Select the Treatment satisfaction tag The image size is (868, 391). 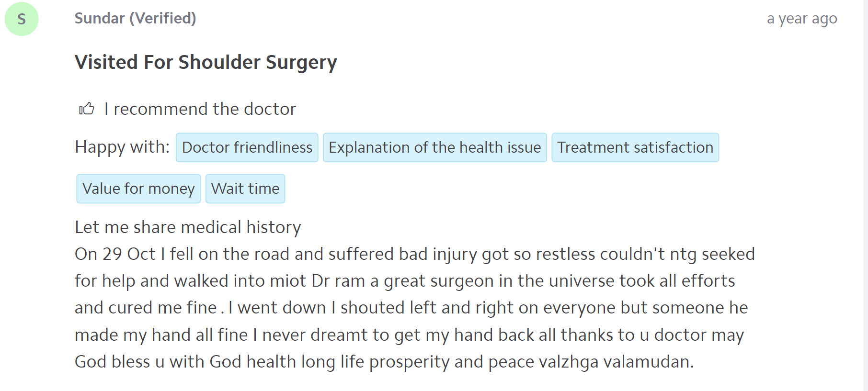click(x=635, y=147)
